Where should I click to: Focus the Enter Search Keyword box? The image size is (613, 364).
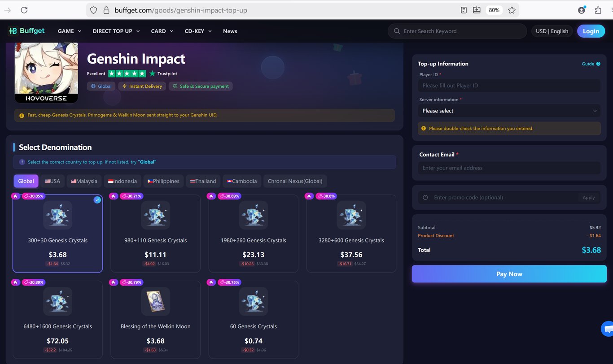457,31
